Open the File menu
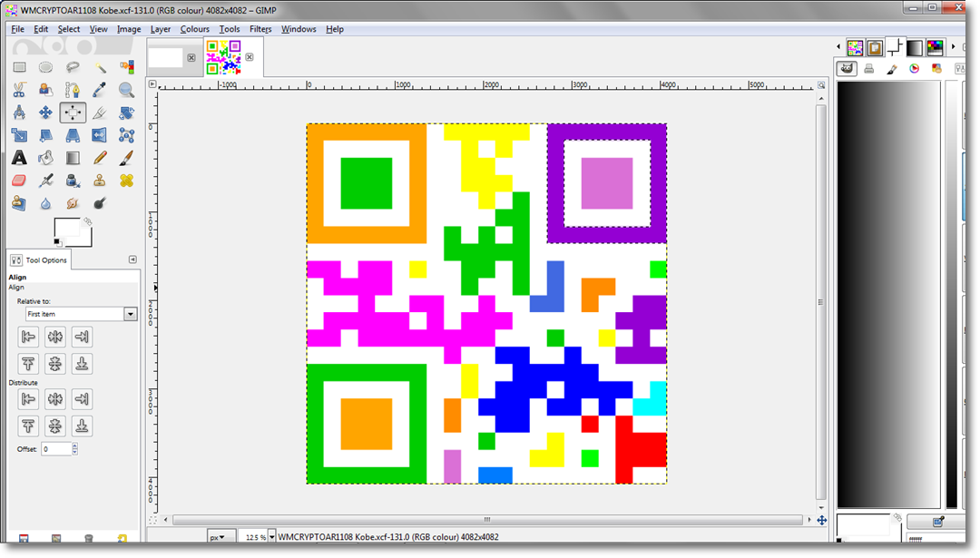The height and width of the screenshot is (558, 980). tap(17, 29)
